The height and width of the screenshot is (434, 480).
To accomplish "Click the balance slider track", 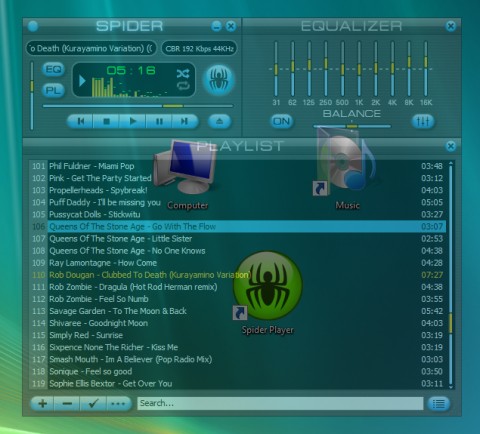I will 352,127.
